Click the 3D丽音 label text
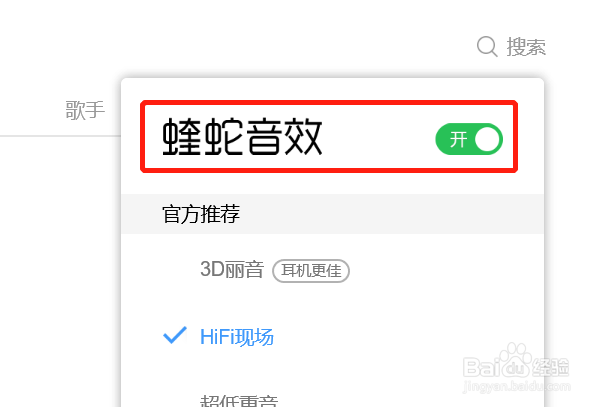Image resolution: width=604 pixels, height=407 pixels. click(232, 270)
